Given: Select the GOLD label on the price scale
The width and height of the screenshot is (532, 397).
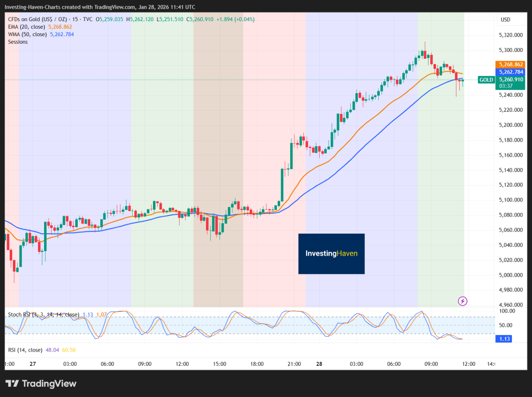Looking at the screenshot, I should (x=486, y=79).
